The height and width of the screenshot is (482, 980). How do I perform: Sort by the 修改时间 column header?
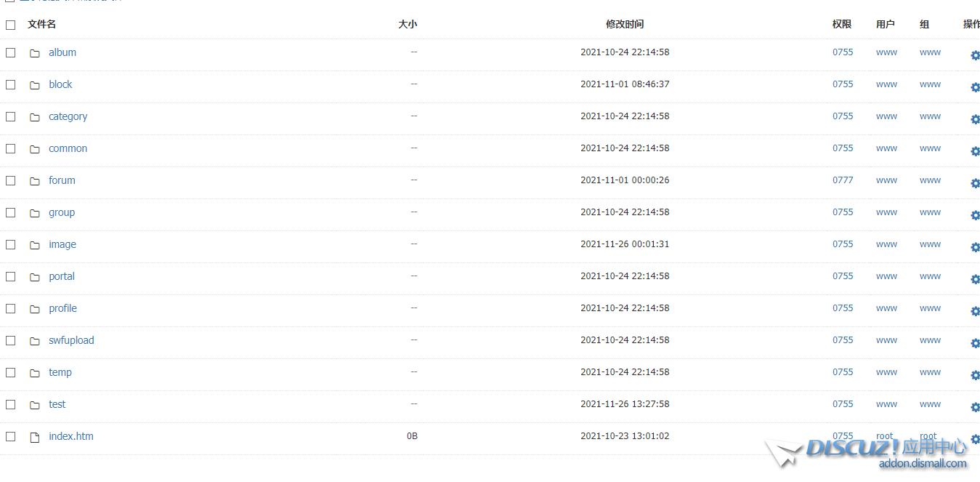tap(625, 25)
